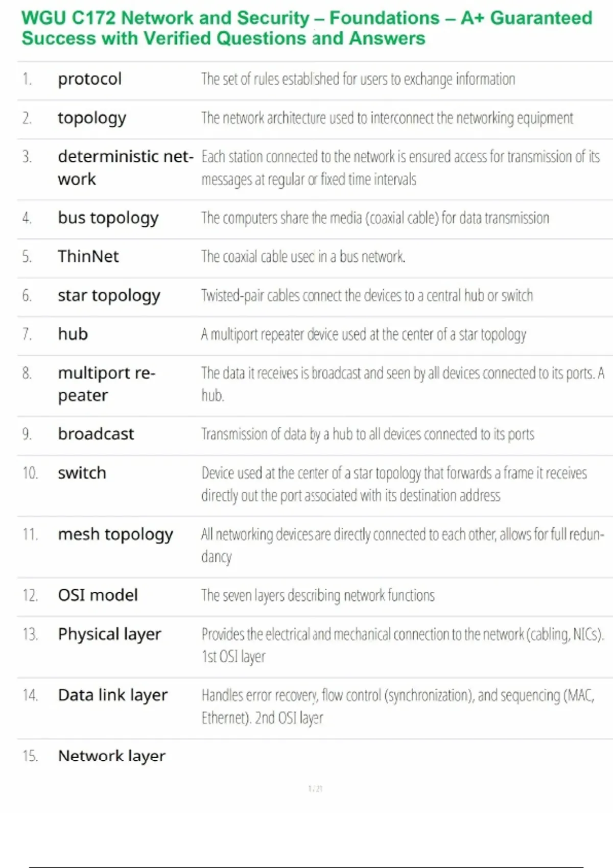Click the page number at the bottom
The image size is (613, 868).
pyautogui.click(x=315, y=789)
